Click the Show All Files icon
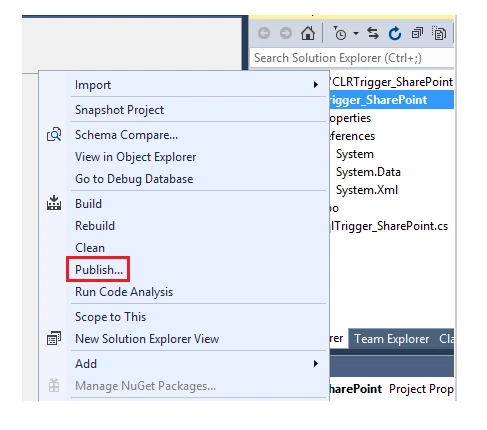This screenshot has width=487, height=430. point(439,33)
